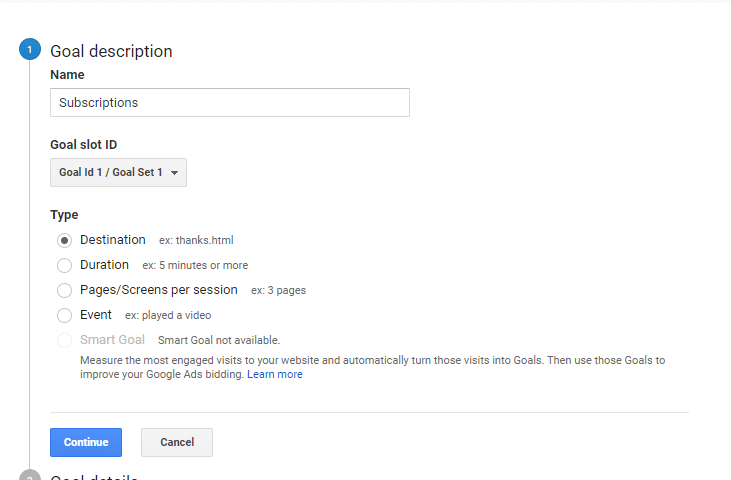
Task: Choose Pages/Screens per session radio button
Action: coord(64,290)
